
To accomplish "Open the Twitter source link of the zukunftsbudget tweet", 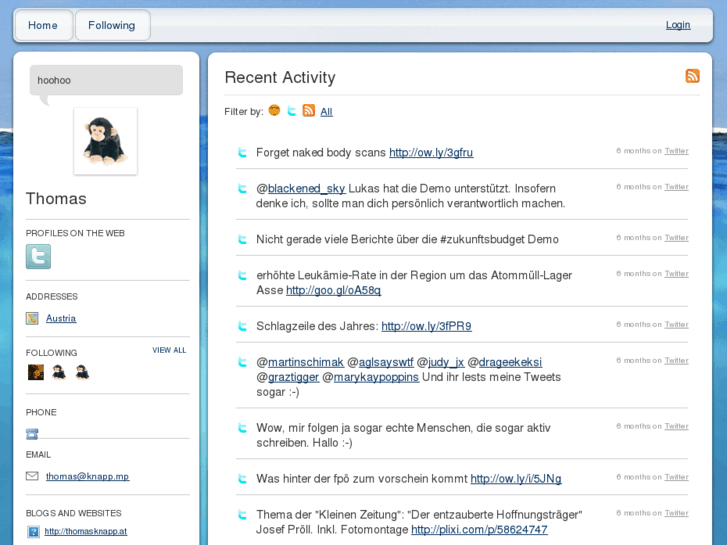I will [x=676, y=237].
